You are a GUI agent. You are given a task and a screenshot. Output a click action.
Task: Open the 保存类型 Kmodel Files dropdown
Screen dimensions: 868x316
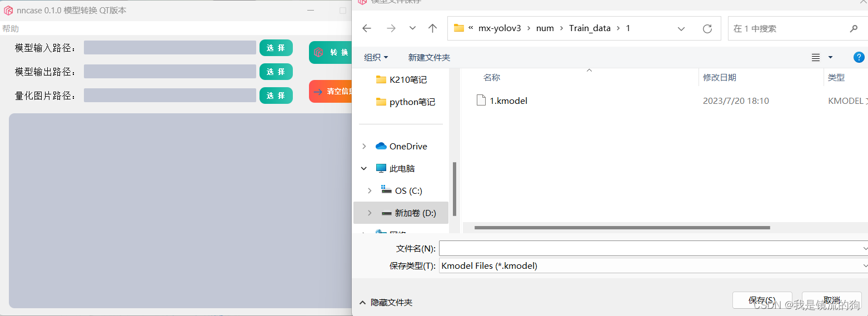pyautogui.click(x=654, y=265)
